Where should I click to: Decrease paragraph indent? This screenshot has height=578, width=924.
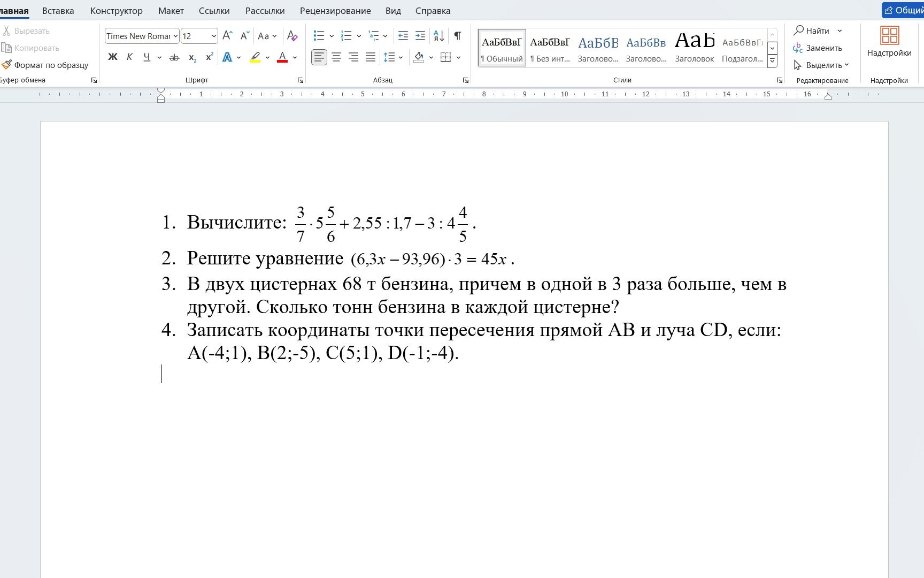click(403, 36)
